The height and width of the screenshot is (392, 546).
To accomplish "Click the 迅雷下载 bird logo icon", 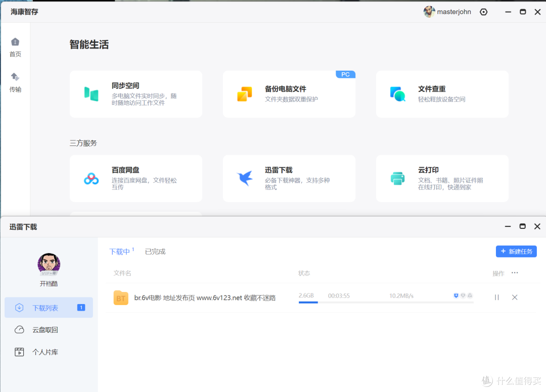I will click(245, 178).
